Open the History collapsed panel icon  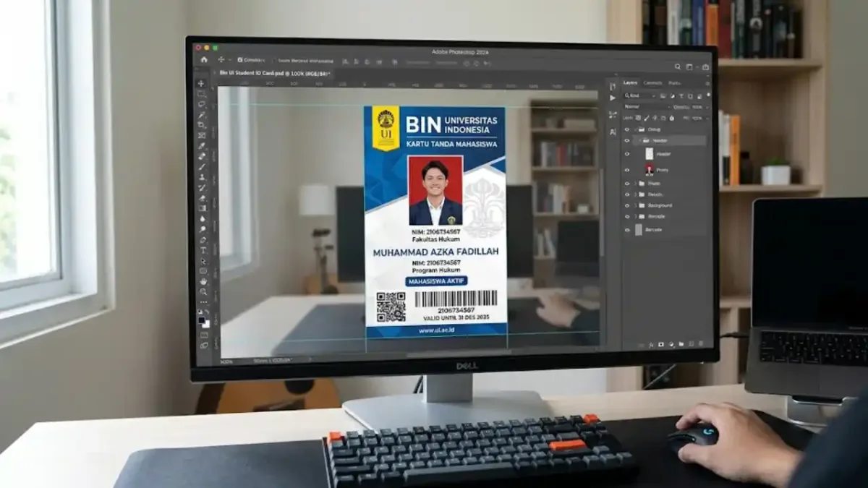tap(612, 86)
